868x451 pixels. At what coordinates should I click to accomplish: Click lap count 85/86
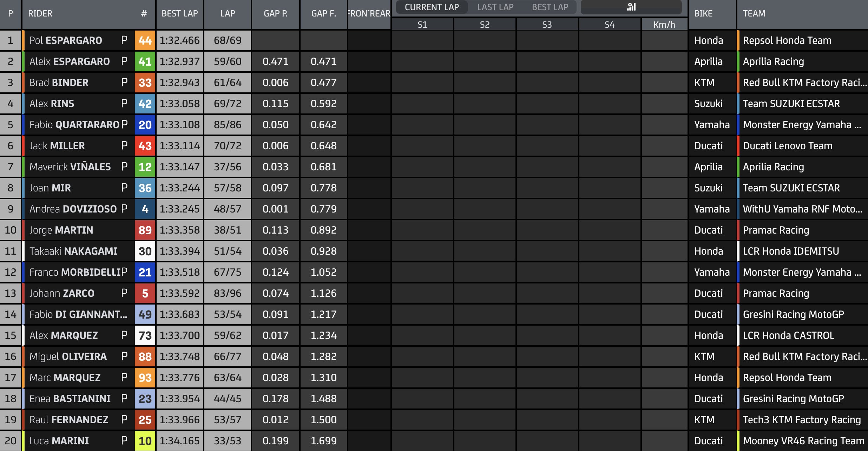[228, 125]
